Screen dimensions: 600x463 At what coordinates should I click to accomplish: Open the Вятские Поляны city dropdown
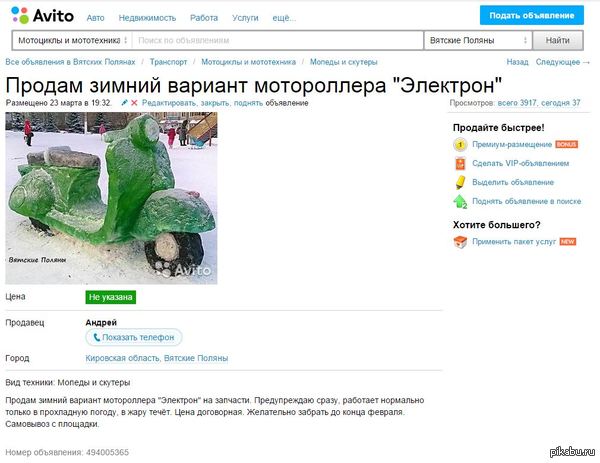click(x=478, y=40)
